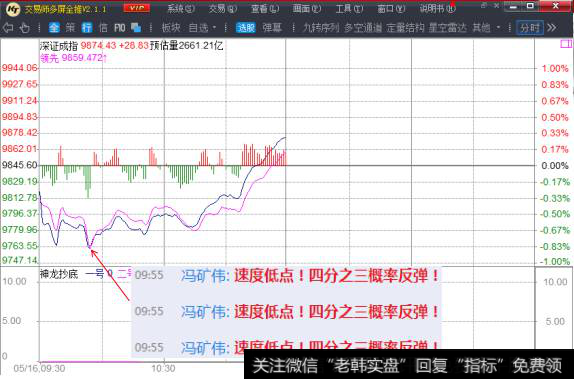
Task: Open the 自选 dropdown arrow
Action: click(215, 28)
